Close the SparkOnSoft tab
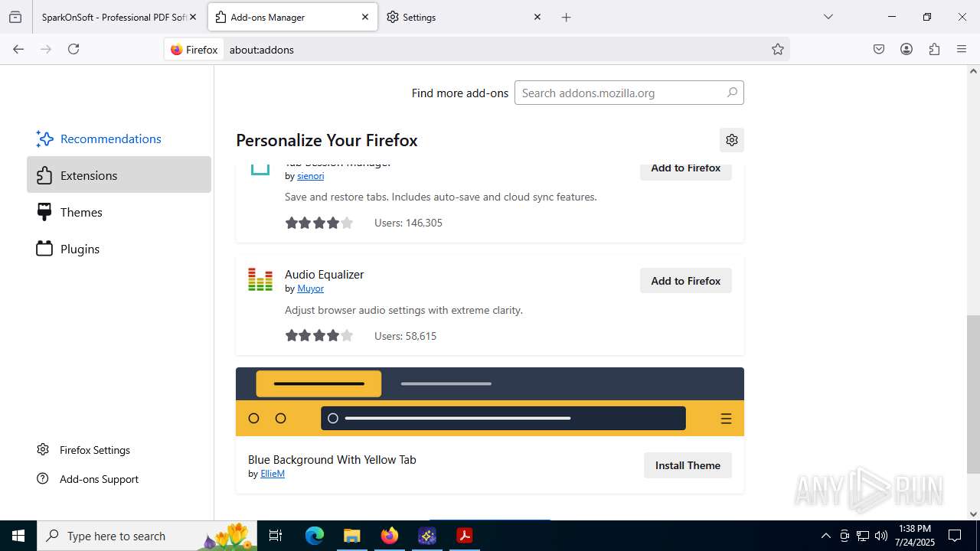The width and height of the screenshot is (980, 551). [x=193, y=17]
